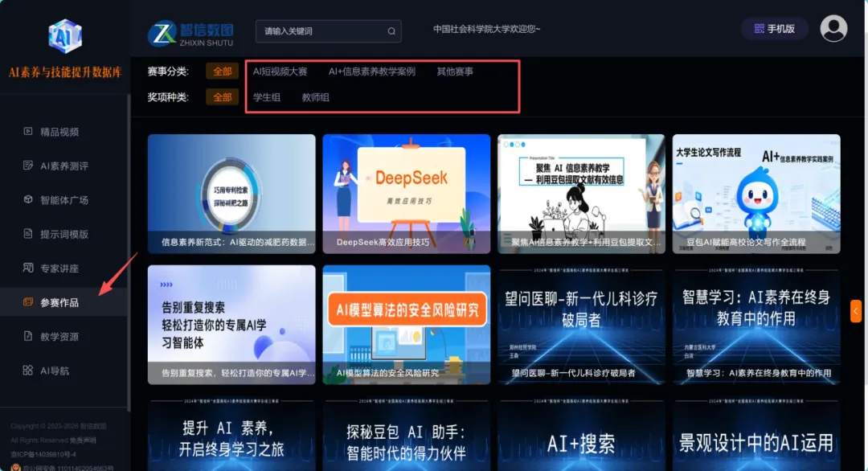The width and height of the screenshot is (868, 471).
Task: Select 全部 under 赛事分类
Action: (222, 72)
